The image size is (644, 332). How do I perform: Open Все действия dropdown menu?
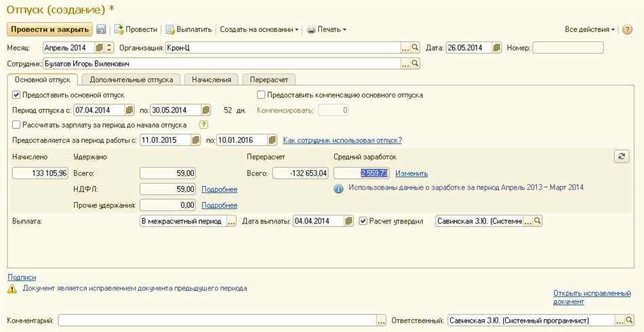point(590,30)
